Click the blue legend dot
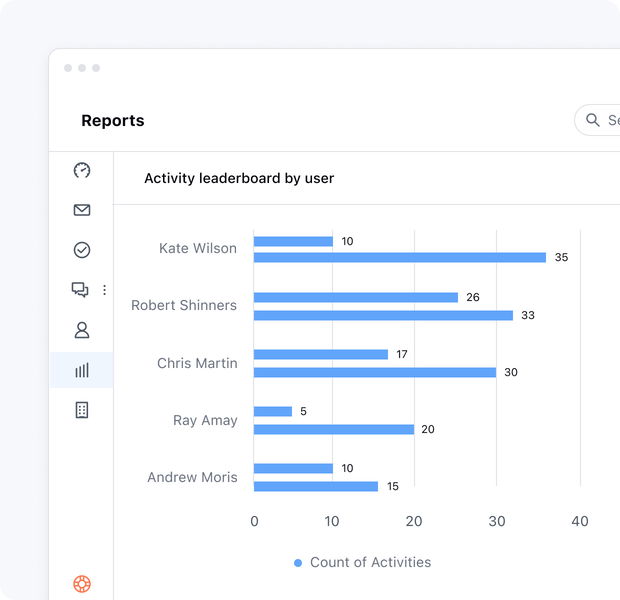This screenshot has width=620, height=600. click(x=298, y=563)
